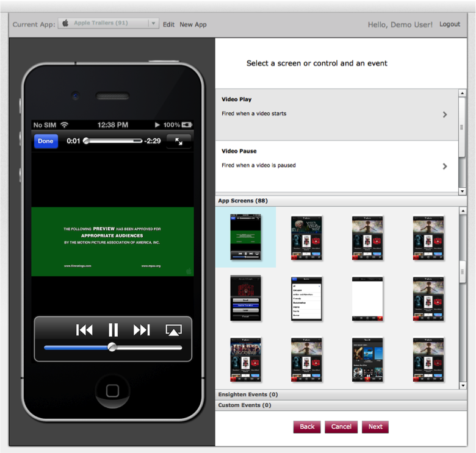Tap the blue Done button on phone
The image size is (476, 453).
46,141
